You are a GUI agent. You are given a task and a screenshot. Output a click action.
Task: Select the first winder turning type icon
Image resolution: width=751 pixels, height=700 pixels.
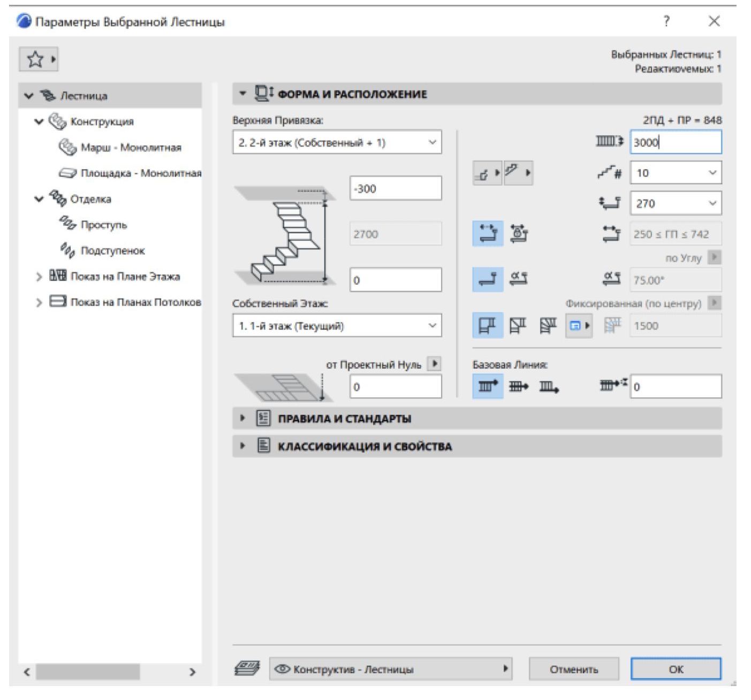pyautogui.click(x=487, y=325)
